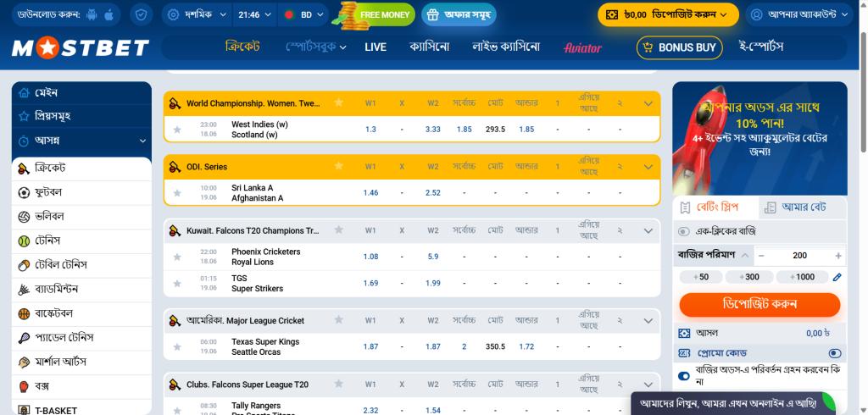Click the cricket icon in sidebar

pos(24,168)
